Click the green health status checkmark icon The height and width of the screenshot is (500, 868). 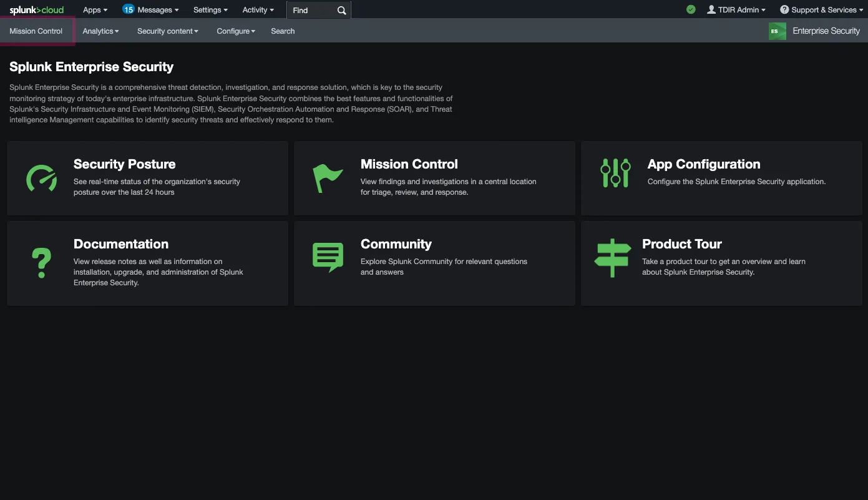[690, 9]
